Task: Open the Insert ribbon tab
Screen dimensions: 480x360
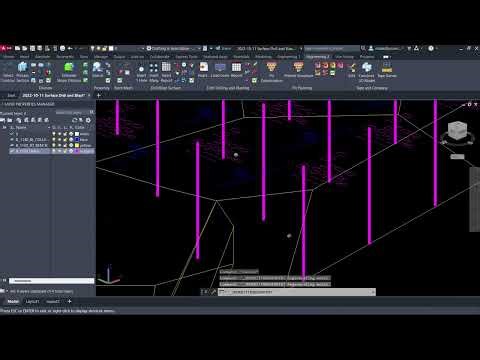Action: click(x=24, y=57)
